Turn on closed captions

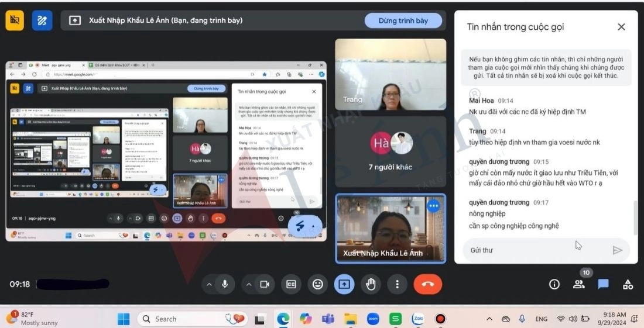coord(291,284)
